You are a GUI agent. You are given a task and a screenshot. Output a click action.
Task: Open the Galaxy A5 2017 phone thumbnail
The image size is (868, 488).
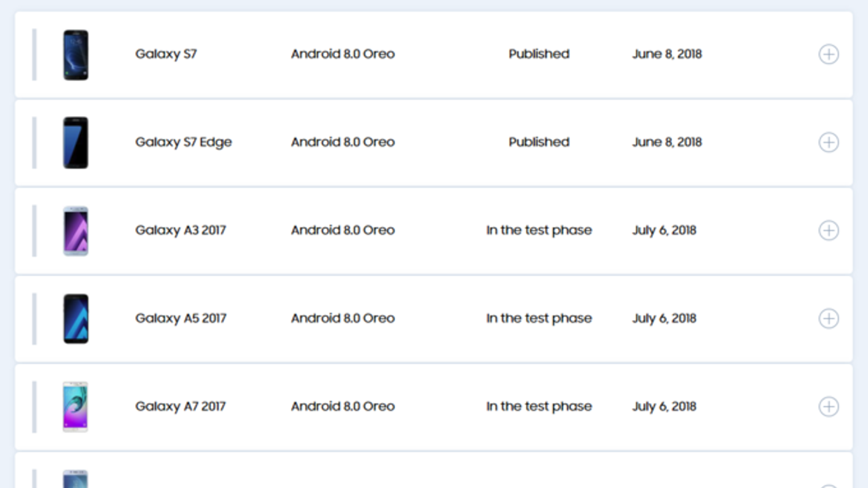76,319
